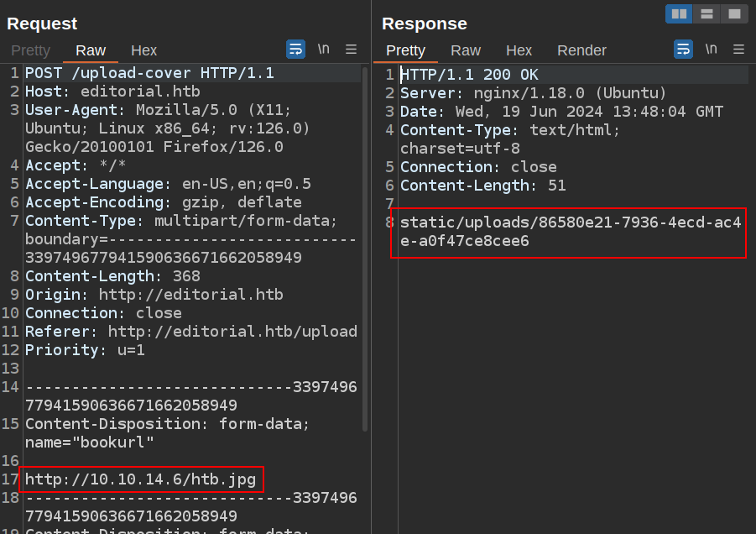This screenshot has width=756, height=534.
Task: Open the Response Hex view tab
Action: (x=519, y=50)
